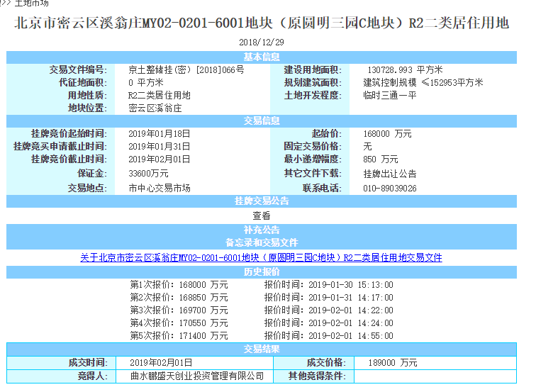The image size is (536, 392).
Task: Click the 交易结果 section header
Action: tap(262, 349)
